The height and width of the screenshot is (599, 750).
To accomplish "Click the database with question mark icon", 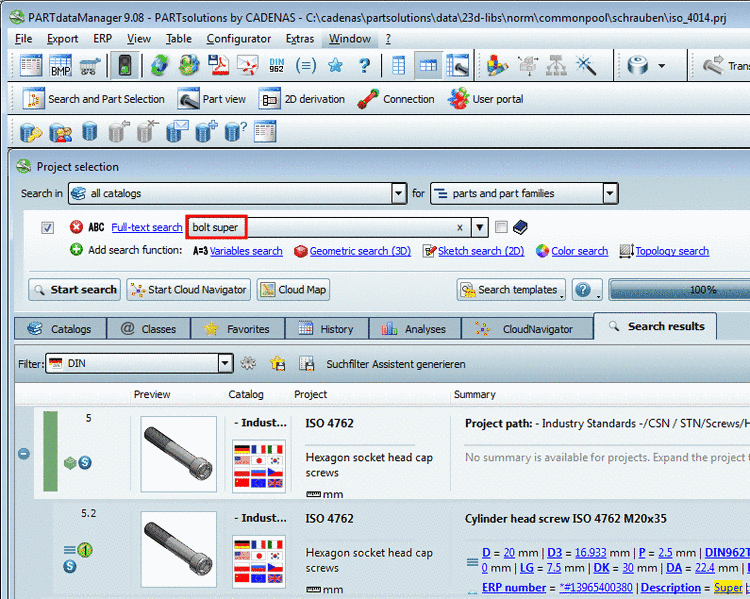I will coord(235,132).
